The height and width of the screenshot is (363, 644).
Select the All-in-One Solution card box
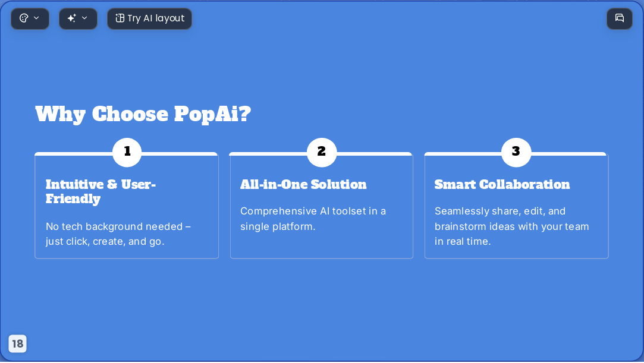tap(322, 206)
